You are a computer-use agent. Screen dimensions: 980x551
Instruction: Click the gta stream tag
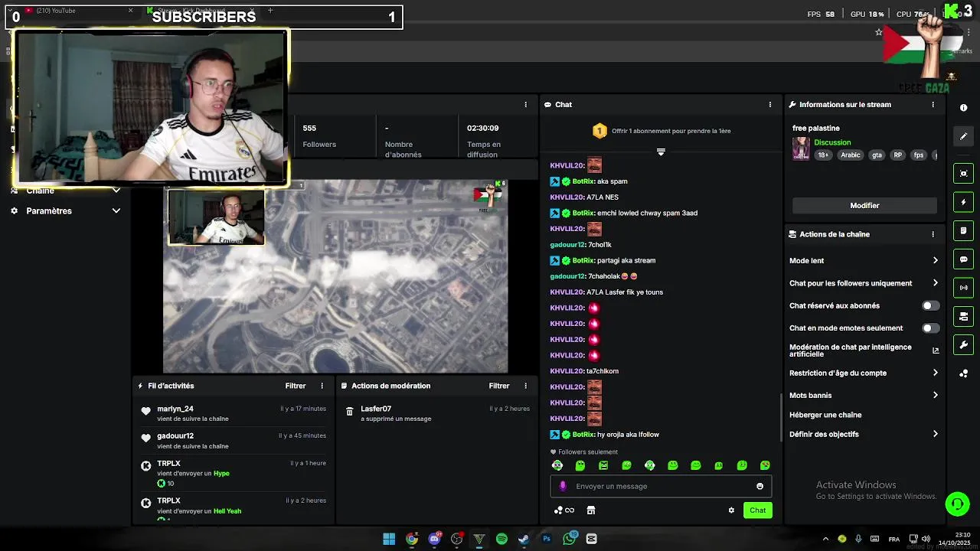[877, 155]
